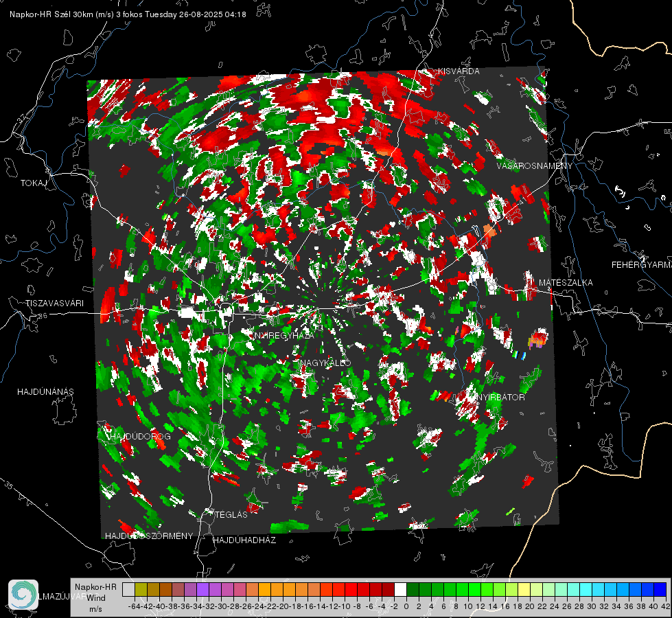Screen dimensions: 672x618
Task: Click the leftmost gray legend swatch
Action: 128,589
